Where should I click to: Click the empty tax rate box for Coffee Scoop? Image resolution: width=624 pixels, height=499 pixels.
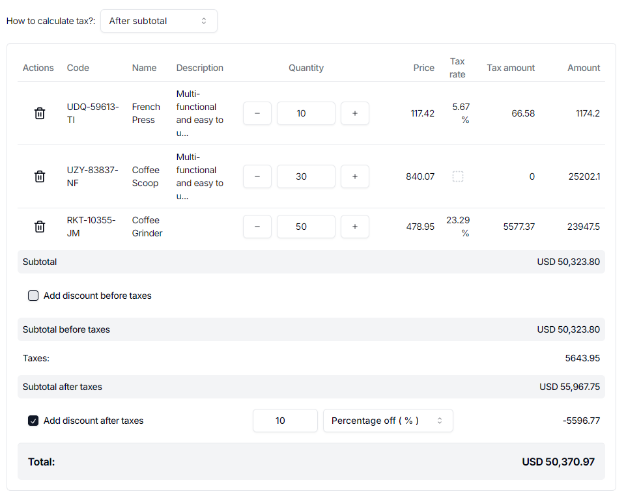click(458, 177)
